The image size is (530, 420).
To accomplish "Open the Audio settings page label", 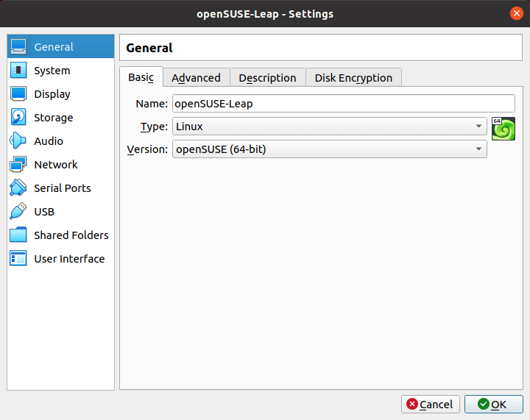I will coord(49,141).
